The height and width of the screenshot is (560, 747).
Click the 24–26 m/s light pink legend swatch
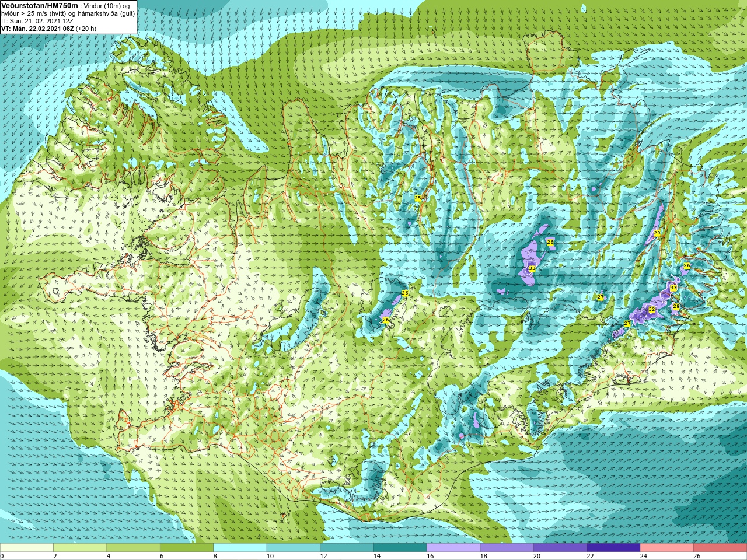(667, 547)
